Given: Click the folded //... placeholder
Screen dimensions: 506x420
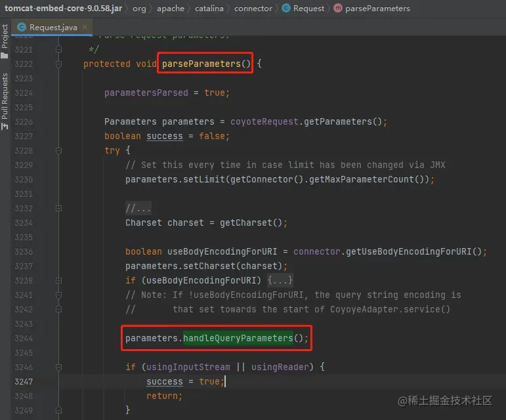Looking at the screenshot, I should click(x=138, y=209).
